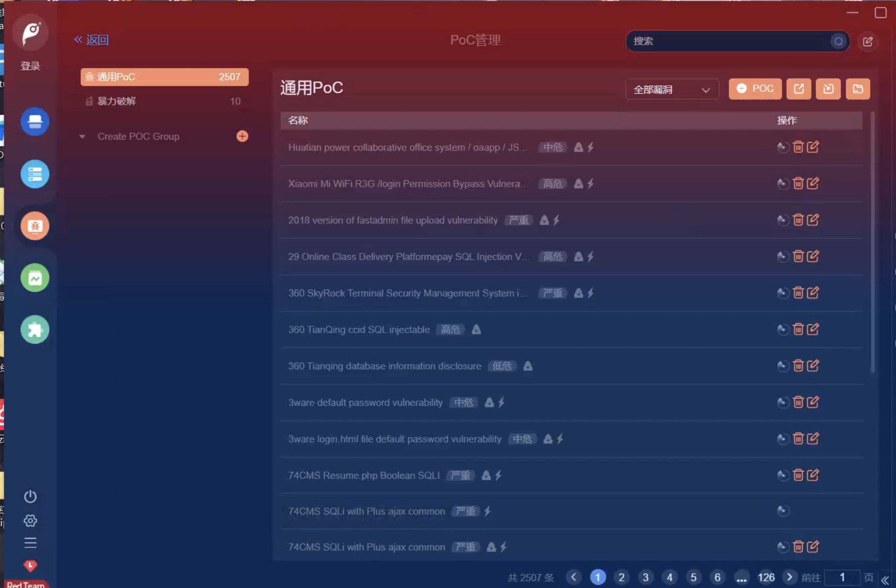Click the pagination ellipsis button

pos(741,577)
